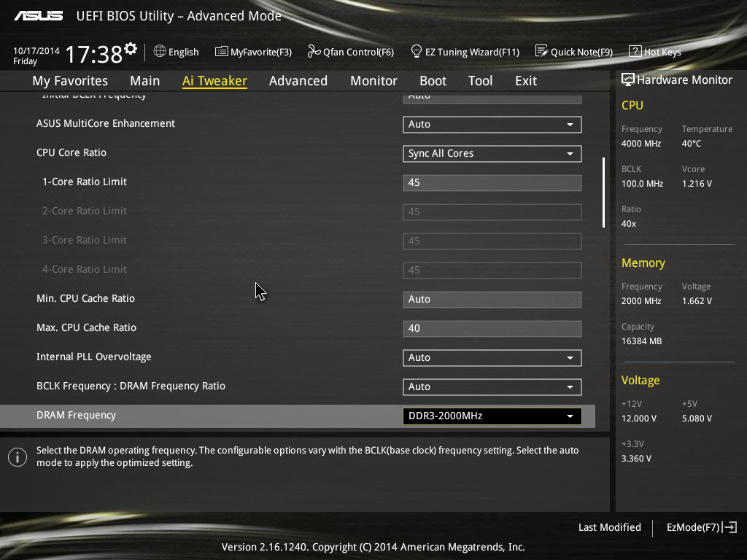Open Quick Note pencil icon

(542, 51)
